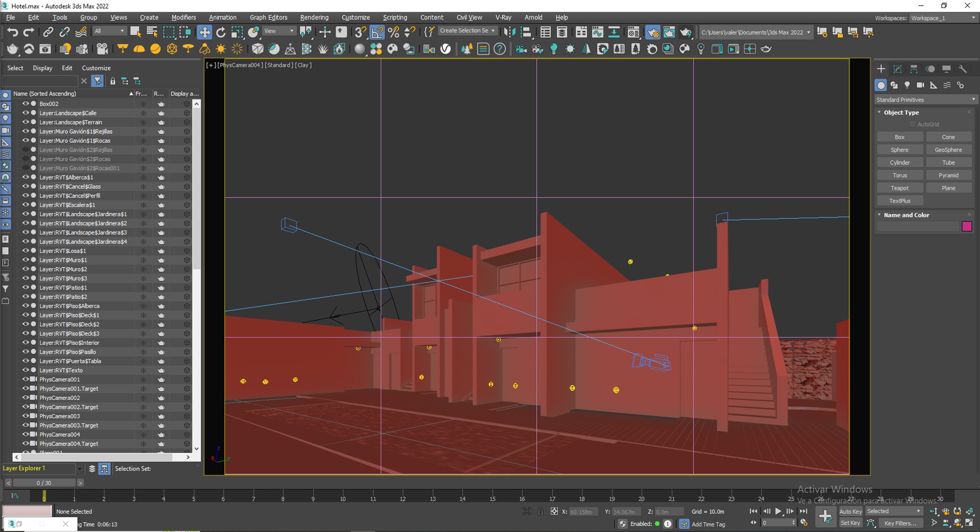Hide Layer:RVT$Losa$1 with its eye icon
Screen dimensions: 980x532
pos(25,250)
